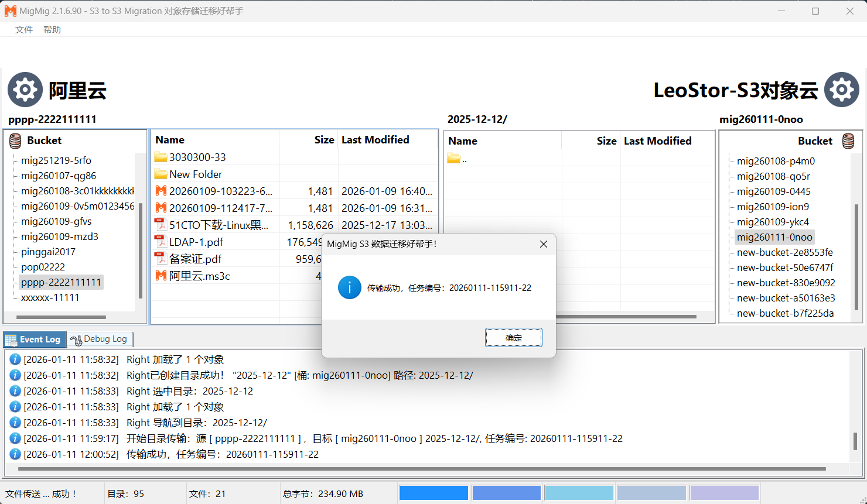Switch to the Event Log tab
Viewport: 867px width, 504px height.
[x=35, y=340]
